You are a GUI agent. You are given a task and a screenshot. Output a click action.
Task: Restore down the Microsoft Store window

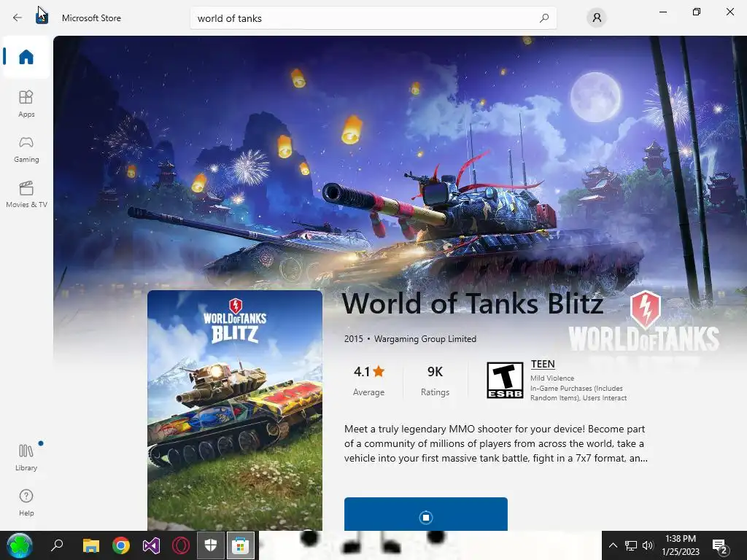point(697,12)
